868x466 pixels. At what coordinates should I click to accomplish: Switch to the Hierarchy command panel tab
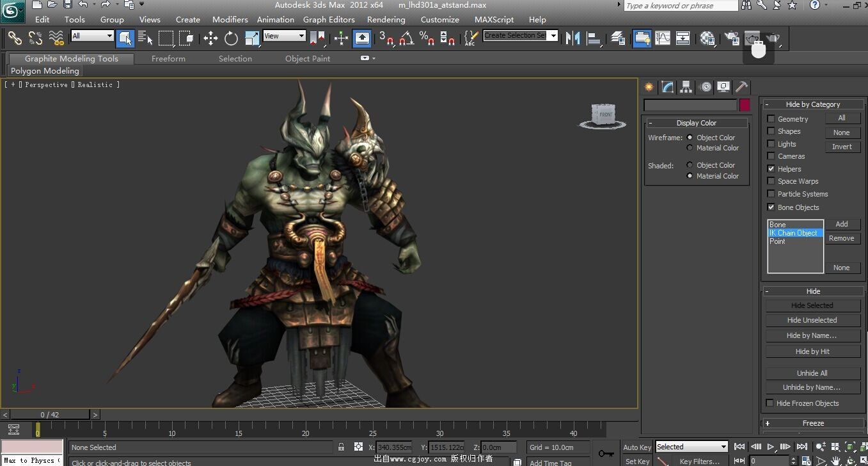686,87
